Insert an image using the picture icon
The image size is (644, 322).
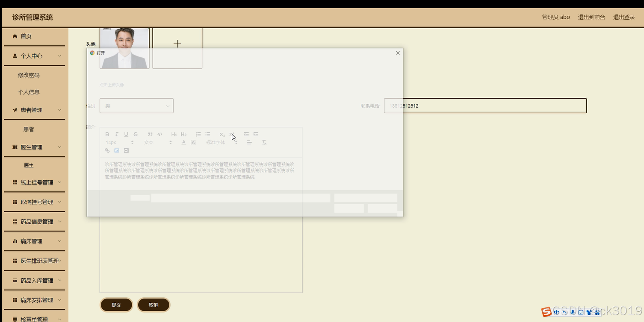pos(117,150)
